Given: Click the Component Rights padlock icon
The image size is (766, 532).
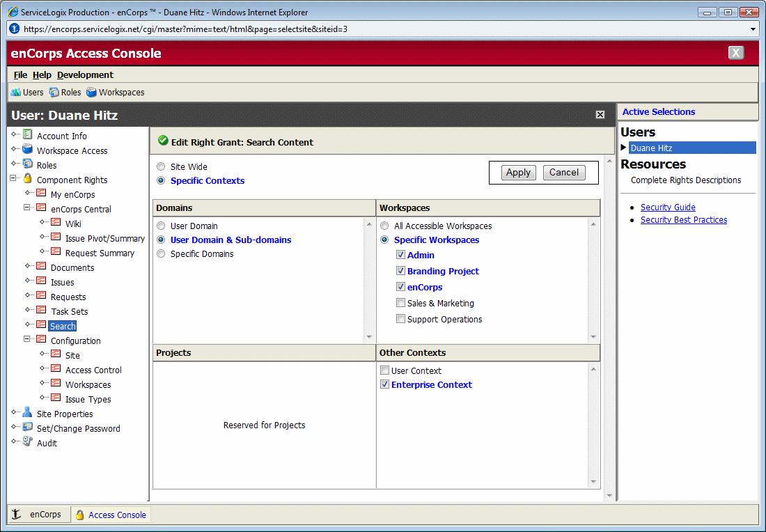Looking at the screenshot, I should 28,179.
